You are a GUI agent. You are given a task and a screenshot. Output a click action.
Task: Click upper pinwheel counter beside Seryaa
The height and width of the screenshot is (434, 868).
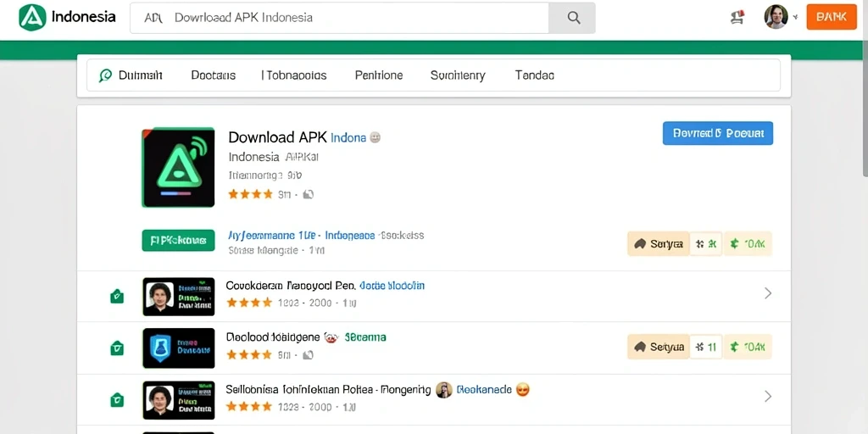706,243
